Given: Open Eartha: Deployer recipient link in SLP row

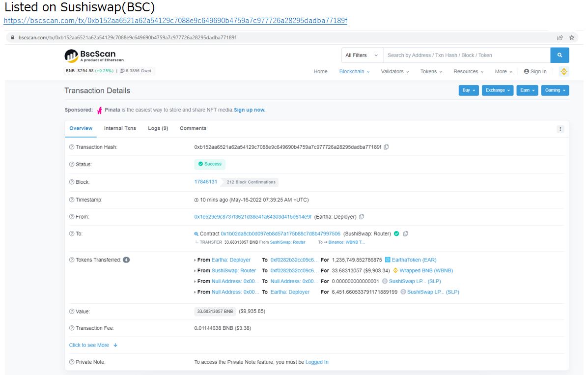Looking at the screenshot, I should click(290, 291).
